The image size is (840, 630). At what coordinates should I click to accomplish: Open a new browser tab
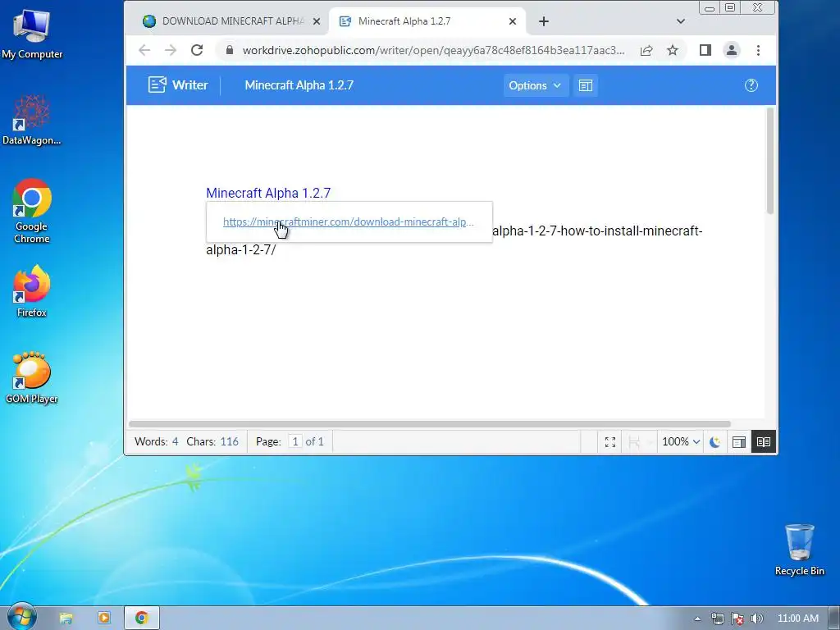544,21
